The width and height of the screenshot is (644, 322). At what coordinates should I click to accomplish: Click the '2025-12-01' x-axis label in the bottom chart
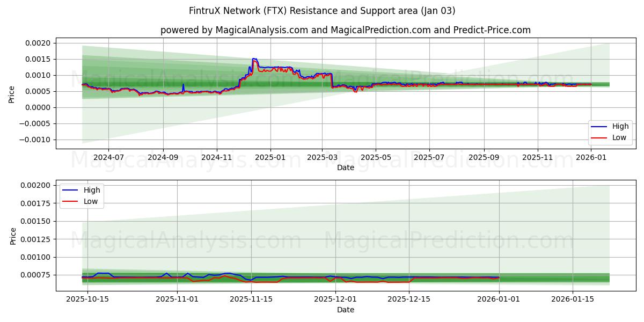[335, 299]
